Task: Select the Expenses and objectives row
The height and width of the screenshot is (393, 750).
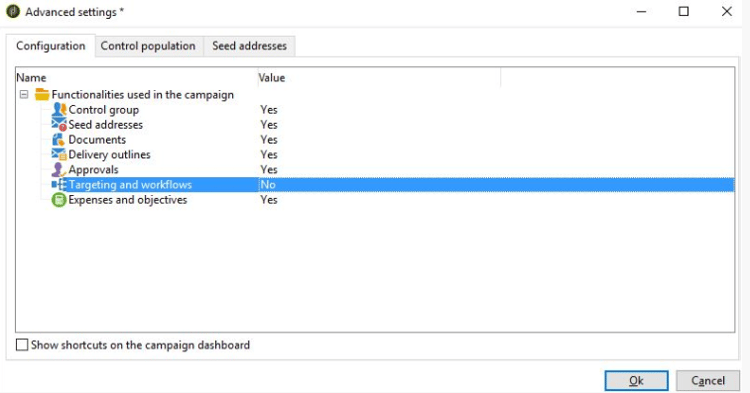Action: pos(375,200)
